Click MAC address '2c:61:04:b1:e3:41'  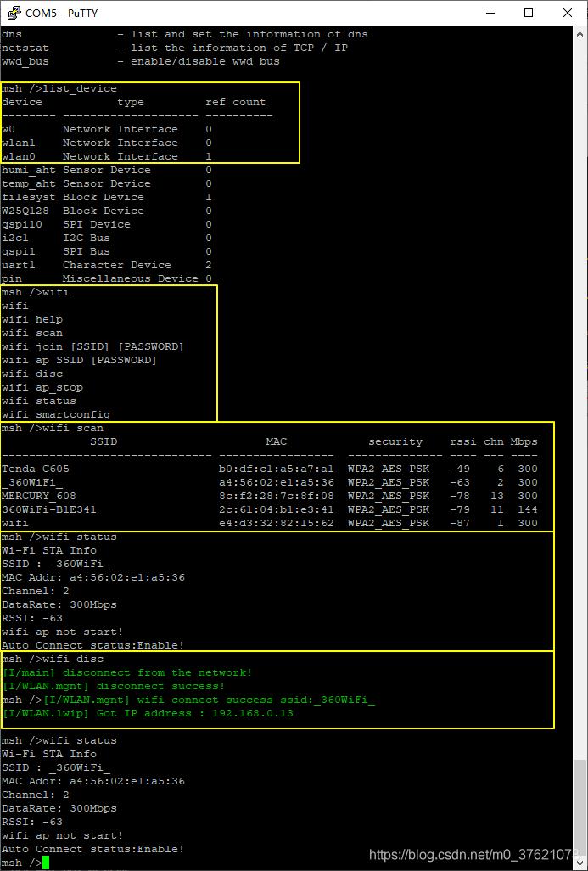277,509
